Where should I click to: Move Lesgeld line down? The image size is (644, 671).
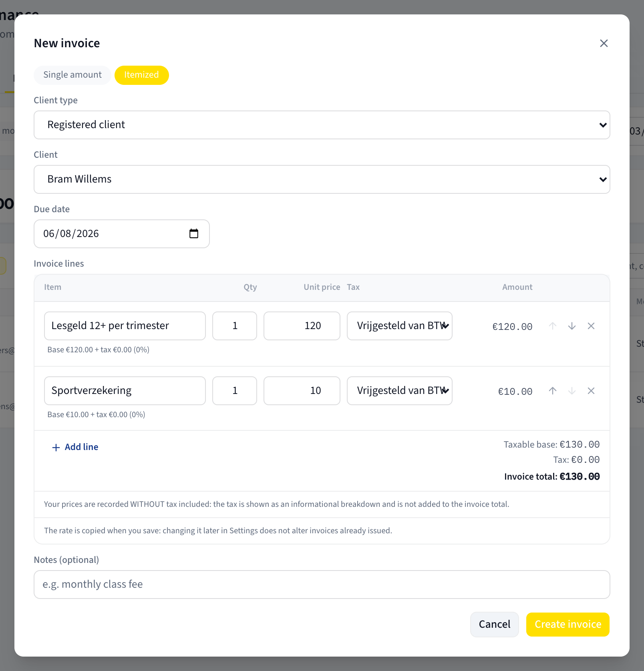[x=572, y=326]
